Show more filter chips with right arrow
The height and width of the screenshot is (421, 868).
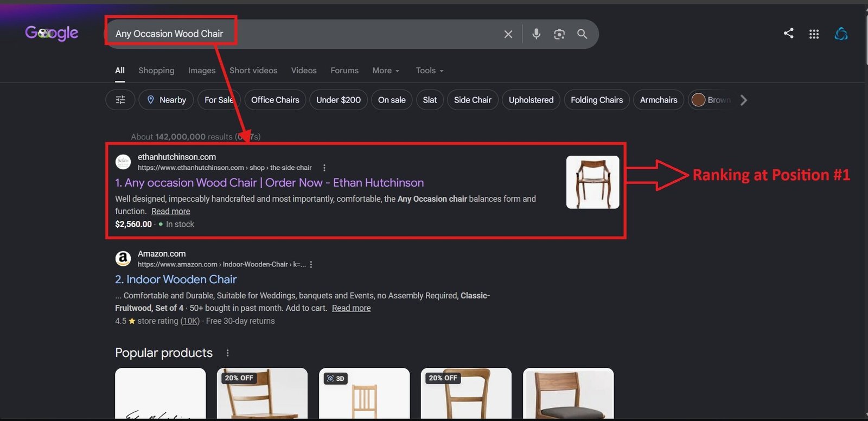[x=744, y=100]
